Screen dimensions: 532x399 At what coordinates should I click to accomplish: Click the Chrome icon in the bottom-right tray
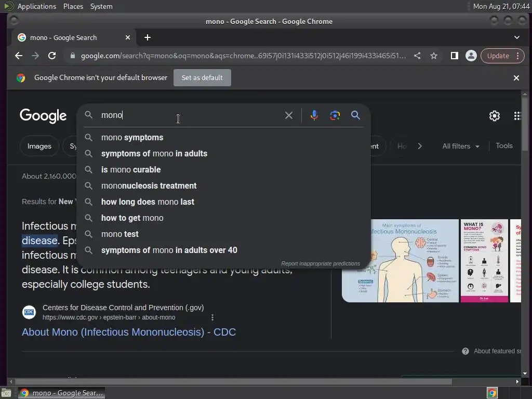[492, 393]
